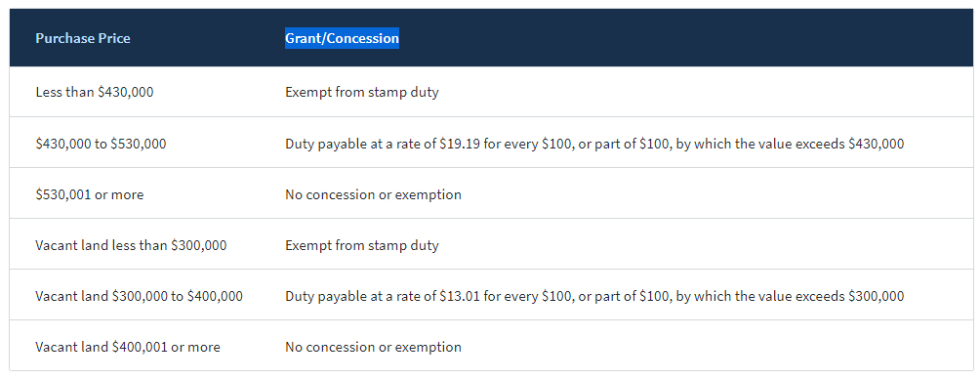Click 'No concession or exemption' in $530,001 row
980x379 pixels.
[373, 194]
